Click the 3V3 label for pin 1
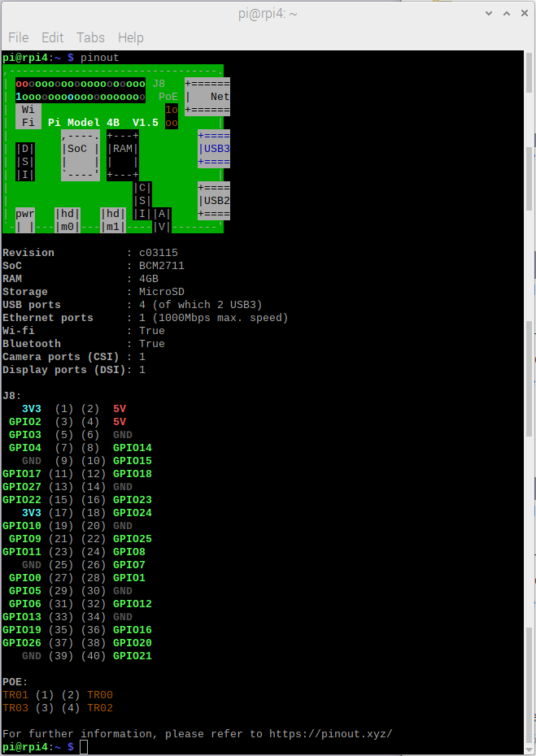 click(32, 409)
